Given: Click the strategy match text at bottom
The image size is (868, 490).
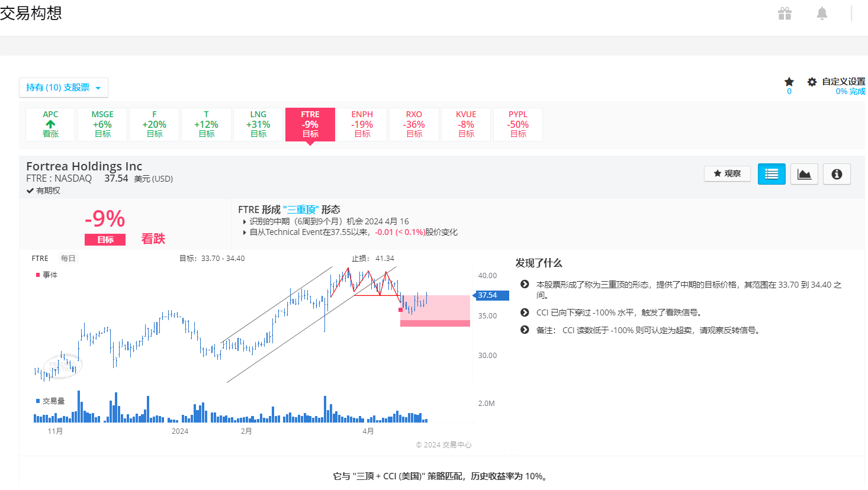Looking at the screenshot, I should coord(441,476).
